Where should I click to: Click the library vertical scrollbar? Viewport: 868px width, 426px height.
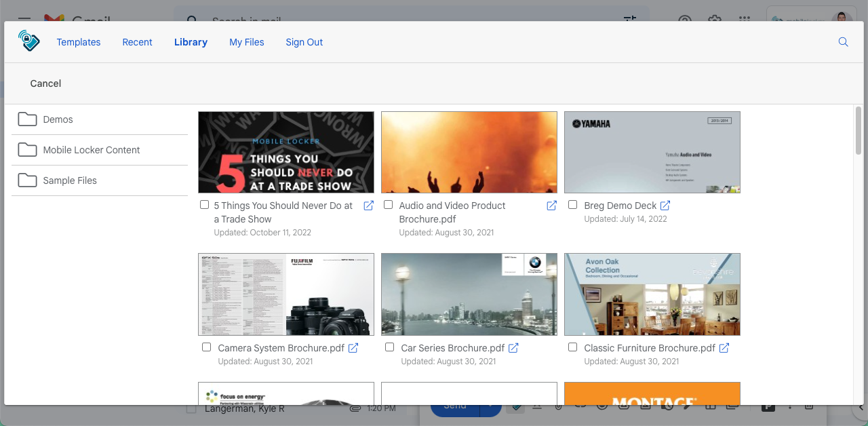[859, 130]
